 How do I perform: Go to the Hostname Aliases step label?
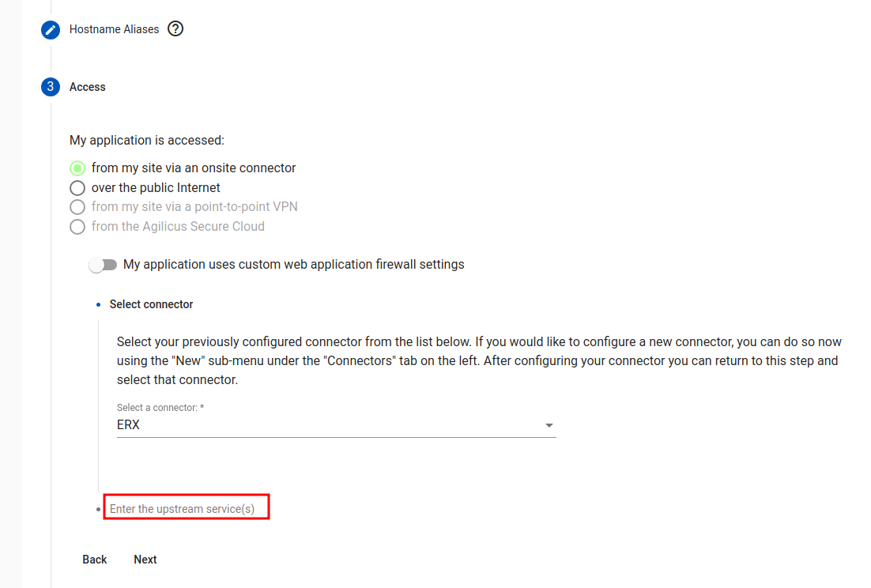pos(114,29)
